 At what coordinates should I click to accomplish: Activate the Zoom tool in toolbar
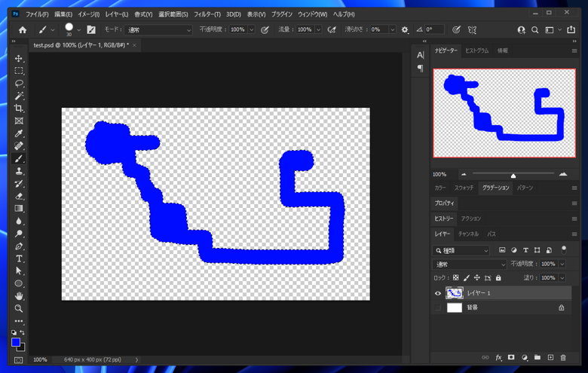pyautogui.click(x=19, y=308)
